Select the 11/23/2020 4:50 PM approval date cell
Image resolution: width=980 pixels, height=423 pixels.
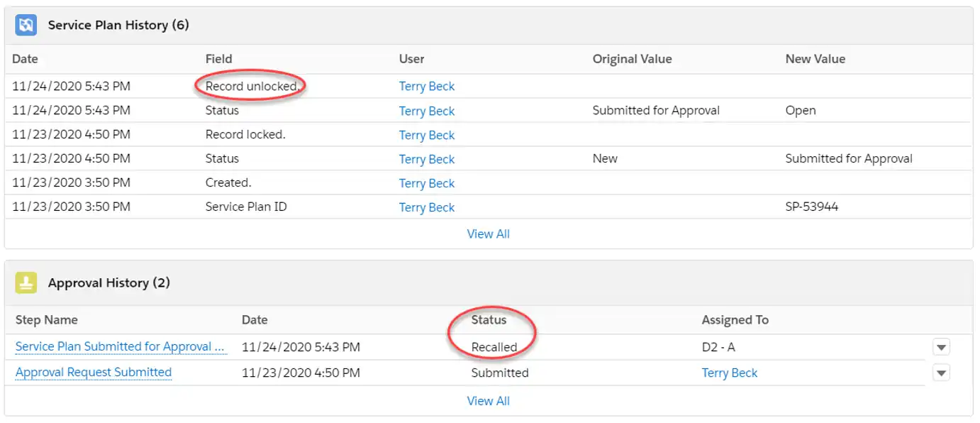tap(301, 373)
